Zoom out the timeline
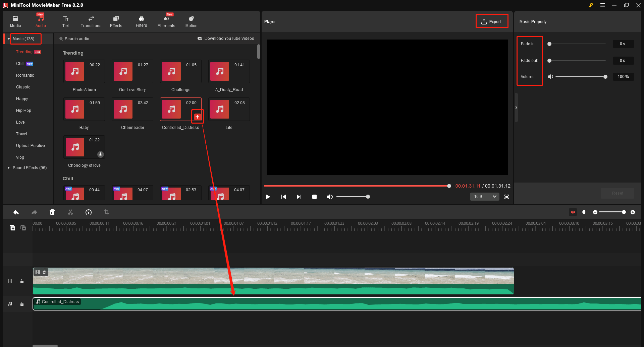The image size is (644, 347). point(595,212)
